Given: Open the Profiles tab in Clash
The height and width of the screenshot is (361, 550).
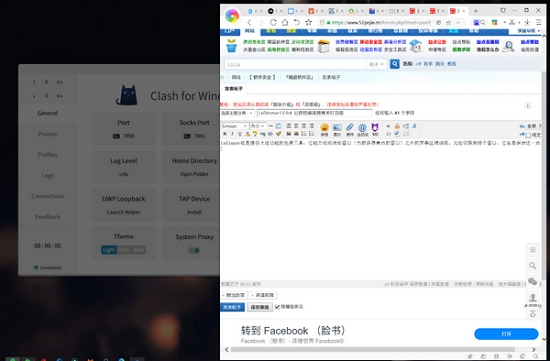Looking at the screenshot, I should coord(48,155).
